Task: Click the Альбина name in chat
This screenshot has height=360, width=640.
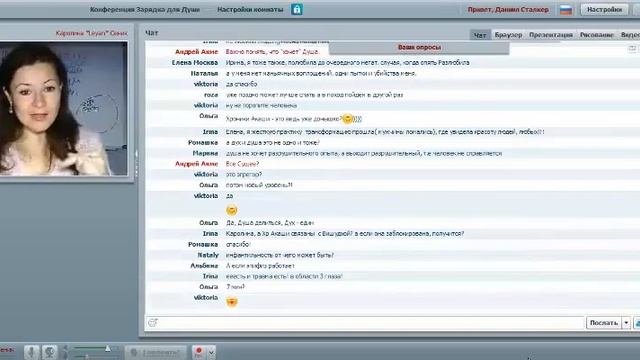Action: coord(204,265)
